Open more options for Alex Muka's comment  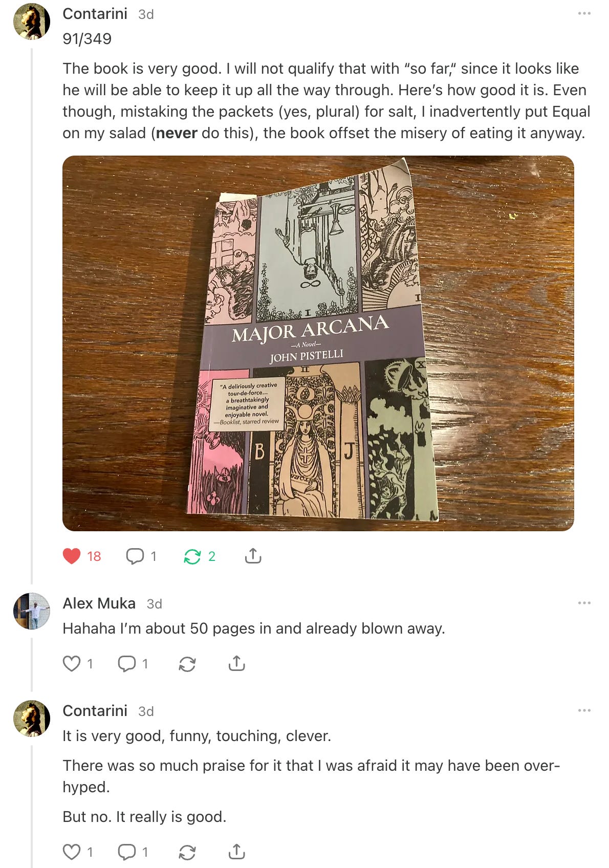pyautogui.click(x=584, y=603)
